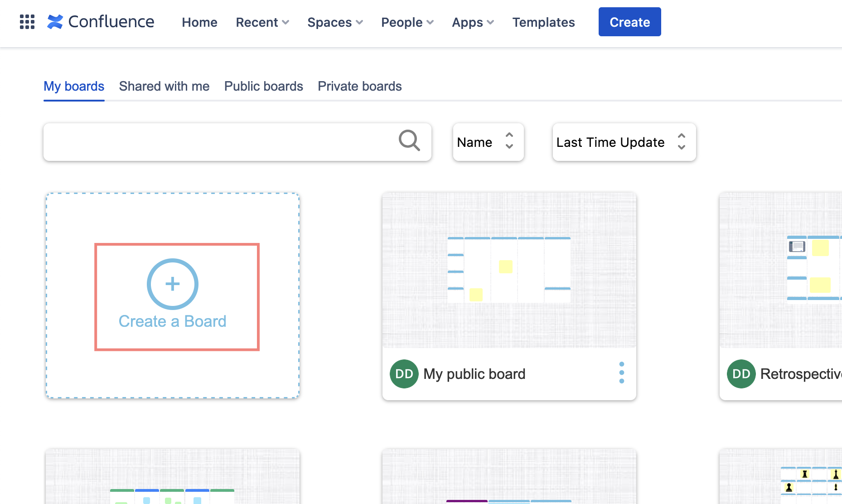Click the search magnifier icon

[x=409, y=141]
